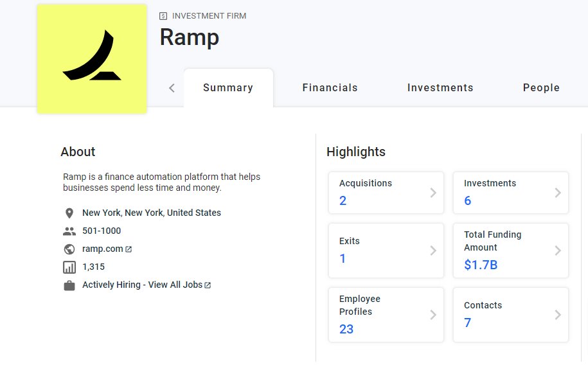Screen dimensions: 588x372
Task: Click the Highlights section heading
Action: coord(356,152)
